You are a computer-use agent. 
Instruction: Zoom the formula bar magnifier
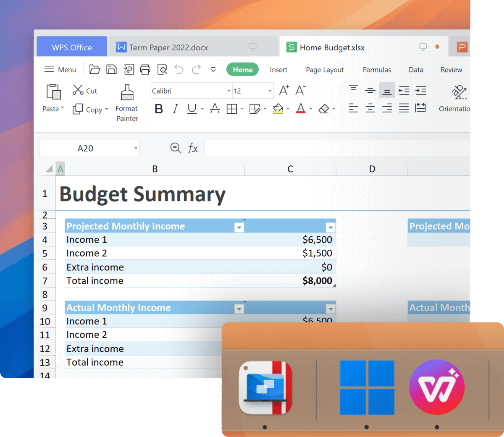pyautogui.click(x=176, y=148)
